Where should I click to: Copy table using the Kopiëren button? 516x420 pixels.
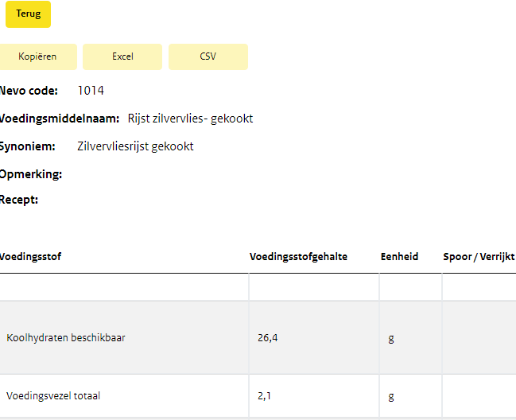point(39,56)
